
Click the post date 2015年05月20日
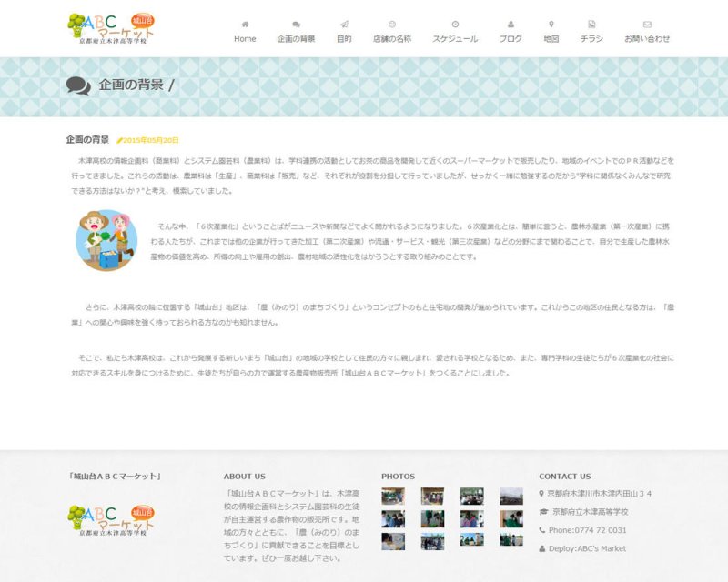151,141
